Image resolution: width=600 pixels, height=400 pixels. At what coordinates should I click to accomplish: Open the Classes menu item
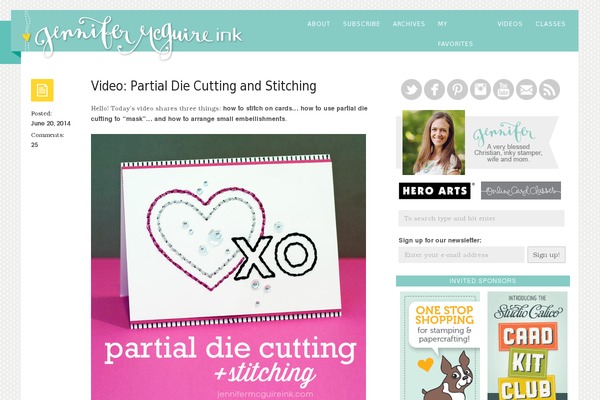550,24
